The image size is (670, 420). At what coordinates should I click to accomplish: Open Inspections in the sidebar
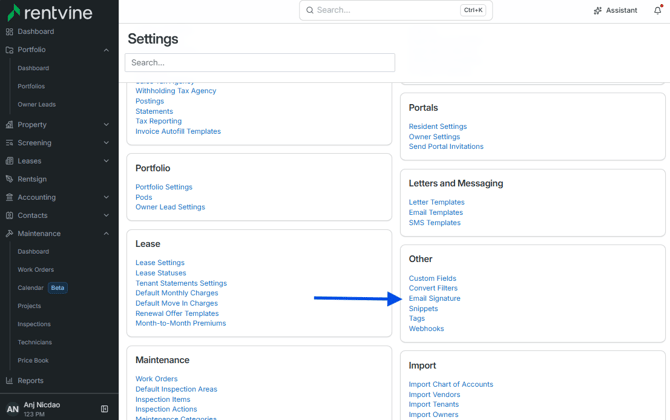[x=34, y=324]
